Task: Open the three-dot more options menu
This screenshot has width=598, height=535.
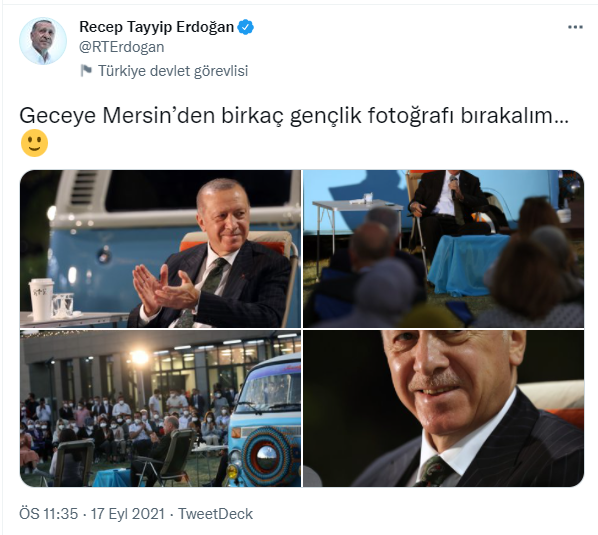Action: (575, 27)
